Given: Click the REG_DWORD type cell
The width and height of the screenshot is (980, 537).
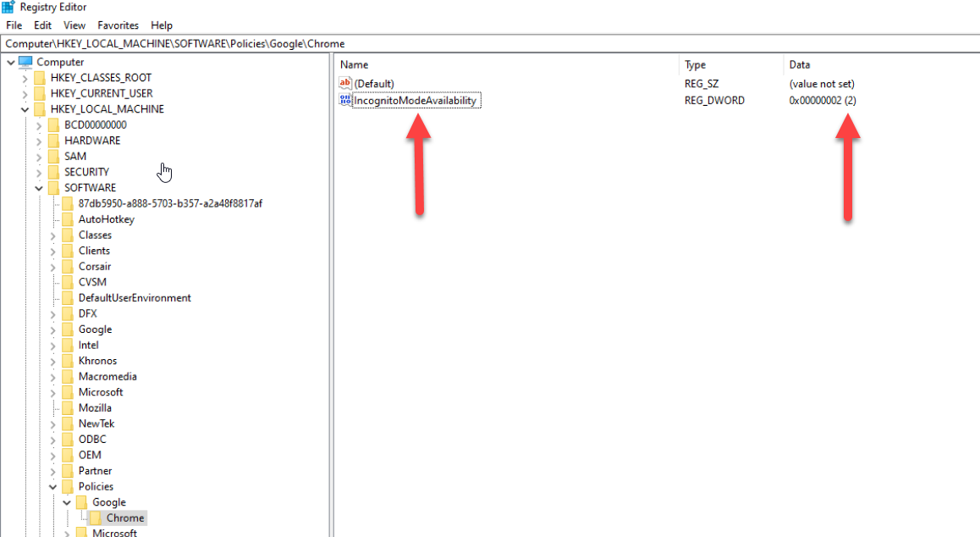Looking at the screenshot, I should click(x=714, y=100).
